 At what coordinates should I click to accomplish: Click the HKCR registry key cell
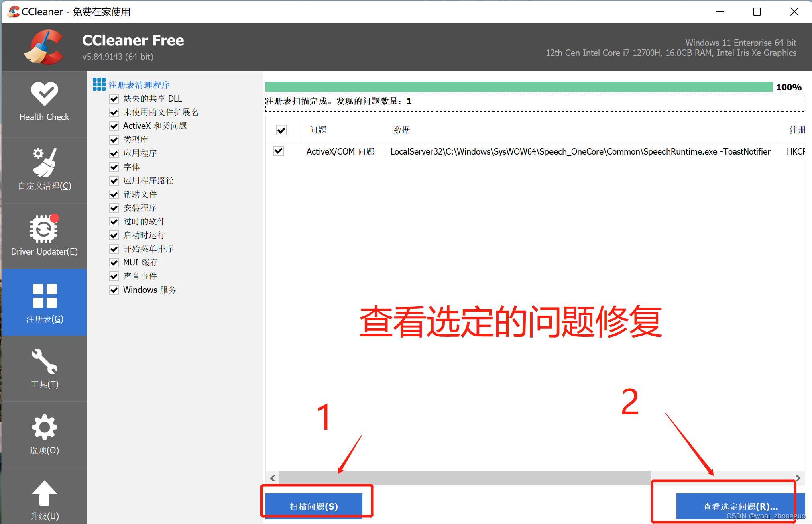[796, 151]
